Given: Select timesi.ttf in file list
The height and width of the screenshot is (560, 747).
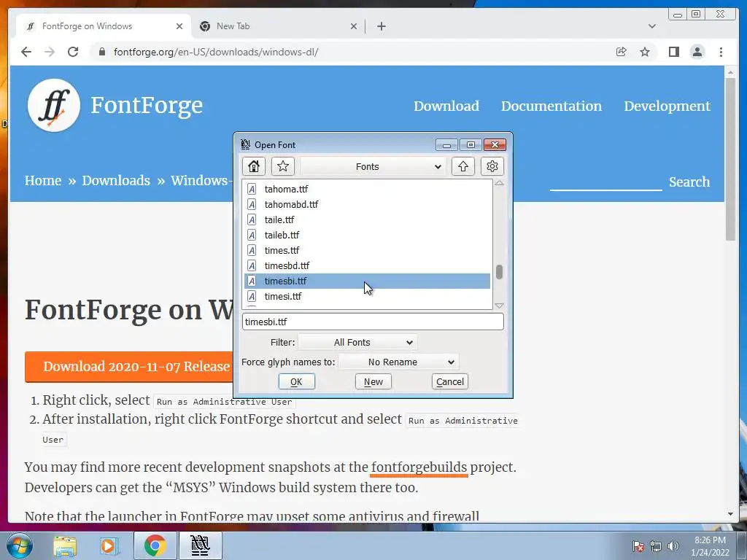Looking at the screenshot, I should coord(367,296).
